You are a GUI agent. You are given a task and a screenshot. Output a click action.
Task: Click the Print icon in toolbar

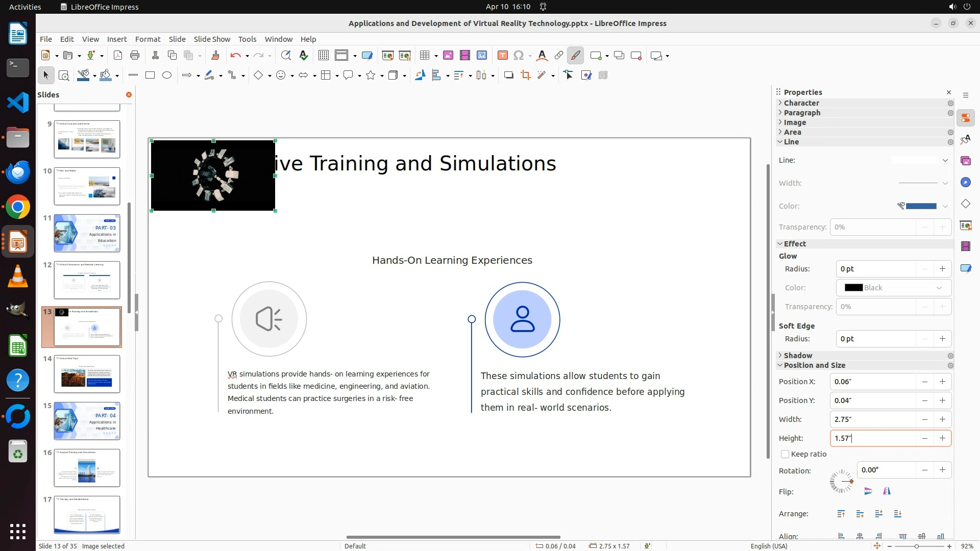tap(135, 56)
